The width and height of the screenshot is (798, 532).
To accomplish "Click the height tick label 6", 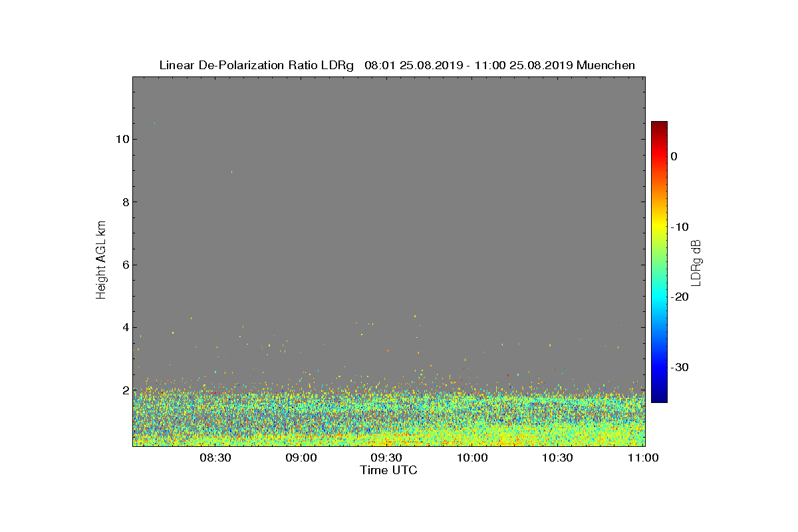I will (125, 265).
